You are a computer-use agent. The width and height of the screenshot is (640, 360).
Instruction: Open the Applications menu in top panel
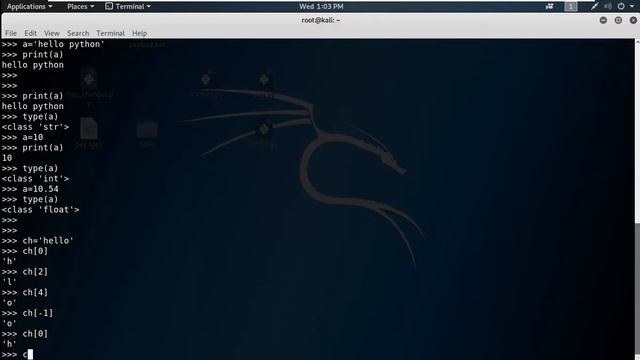click(x=29, y=7)
